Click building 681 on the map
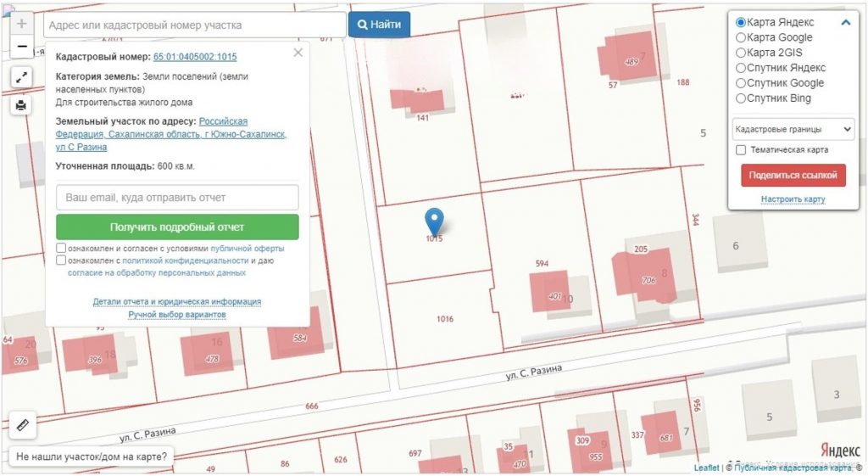The height and width of the screenshot is (476, 868). [x=666, y=438]
